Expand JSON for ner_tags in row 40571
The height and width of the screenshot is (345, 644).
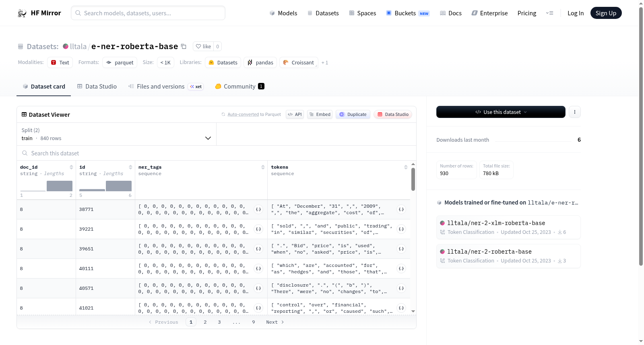tap(258, 288)
